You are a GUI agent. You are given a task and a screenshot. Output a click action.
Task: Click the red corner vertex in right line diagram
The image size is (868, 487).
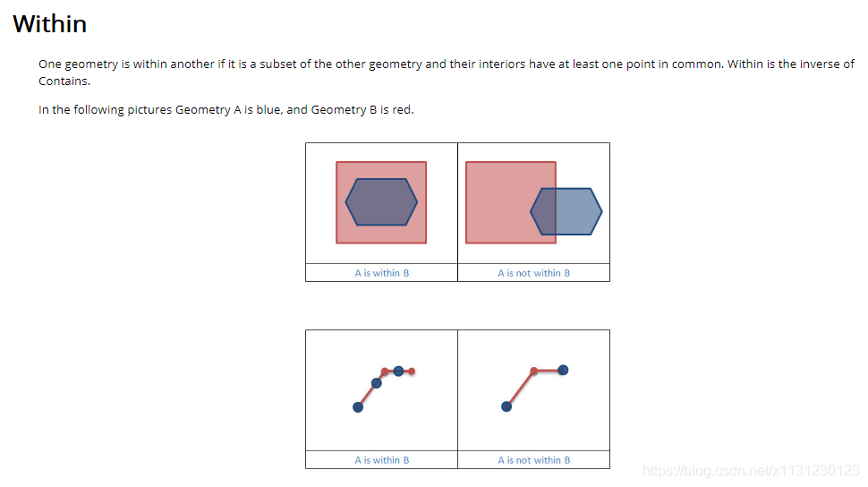coord(533,371)
